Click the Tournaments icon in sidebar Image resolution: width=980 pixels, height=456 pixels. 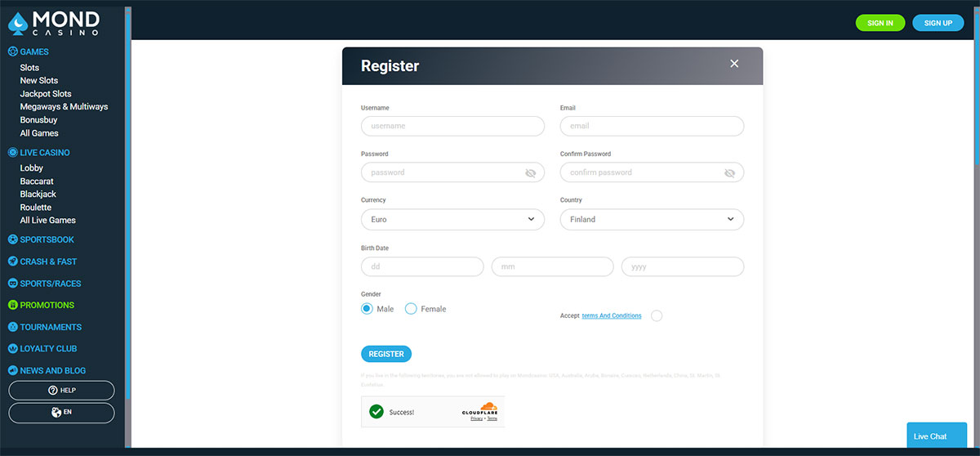click(12, 327)
